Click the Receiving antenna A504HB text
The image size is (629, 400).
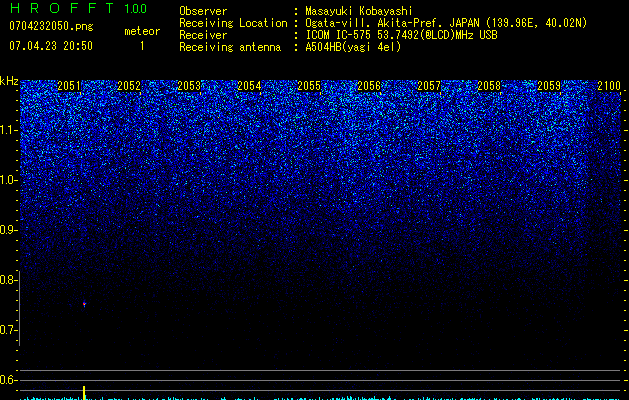pyautogui.click(x=353, y=47)
